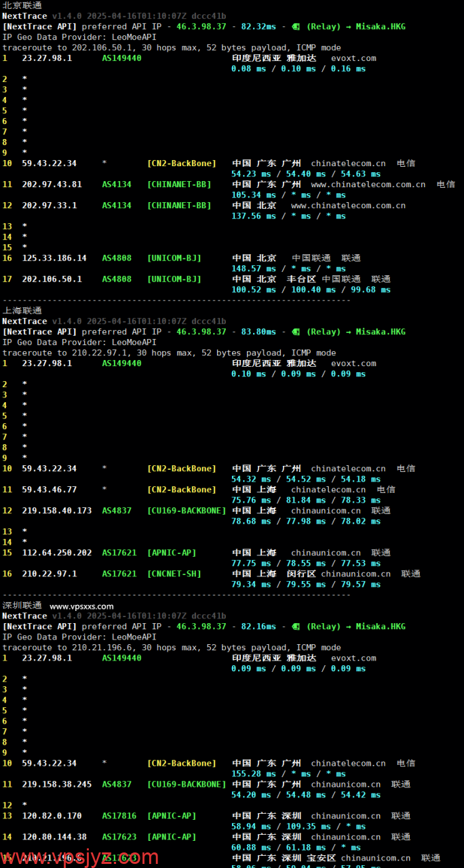Click IP address 202.97.33.1
The image size is (464, 868).
(x=49, y=205)
